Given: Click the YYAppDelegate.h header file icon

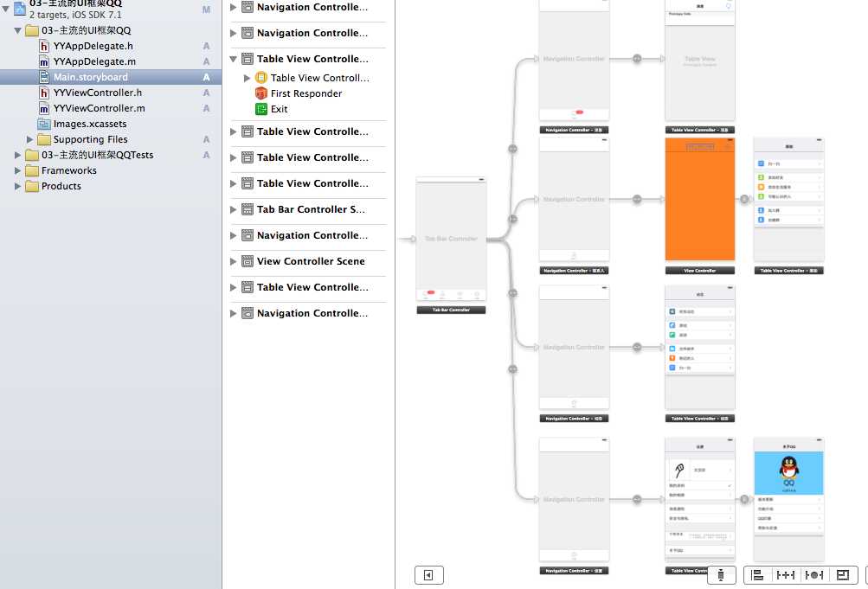Looking at the screenshot, I should 44,46.
